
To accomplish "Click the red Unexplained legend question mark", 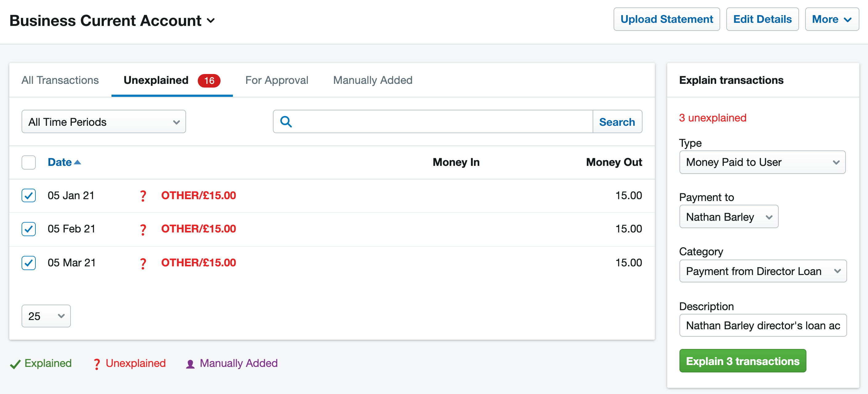I will click(x=97, y=364).
